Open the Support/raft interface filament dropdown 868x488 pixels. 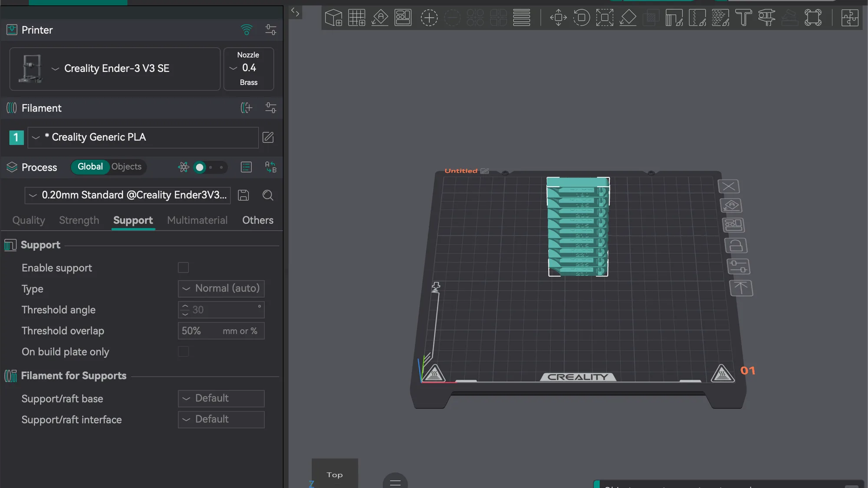221,419
